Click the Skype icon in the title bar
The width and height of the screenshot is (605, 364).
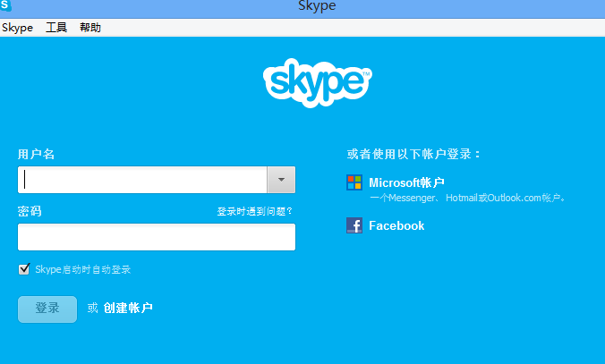tap(6, 6)
